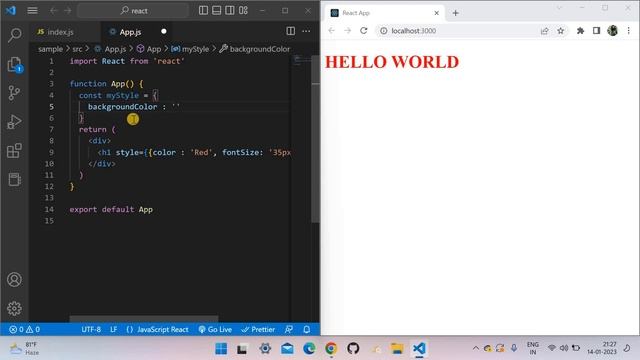Image resolution: width=640 pixels, height=360 pixels.
Task: Open Microsoft Edge from taskbar
Action: tap(309, 349)
